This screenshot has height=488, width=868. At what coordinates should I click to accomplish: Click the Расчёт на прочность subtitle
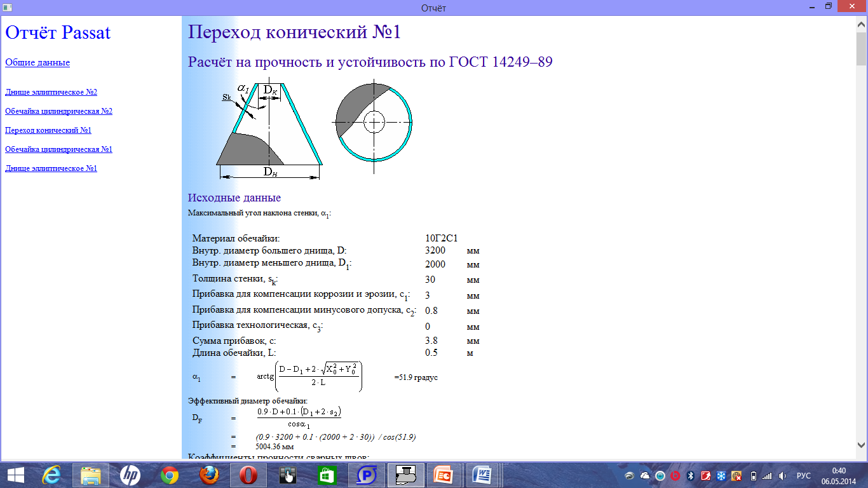click(x=370, y=62)
